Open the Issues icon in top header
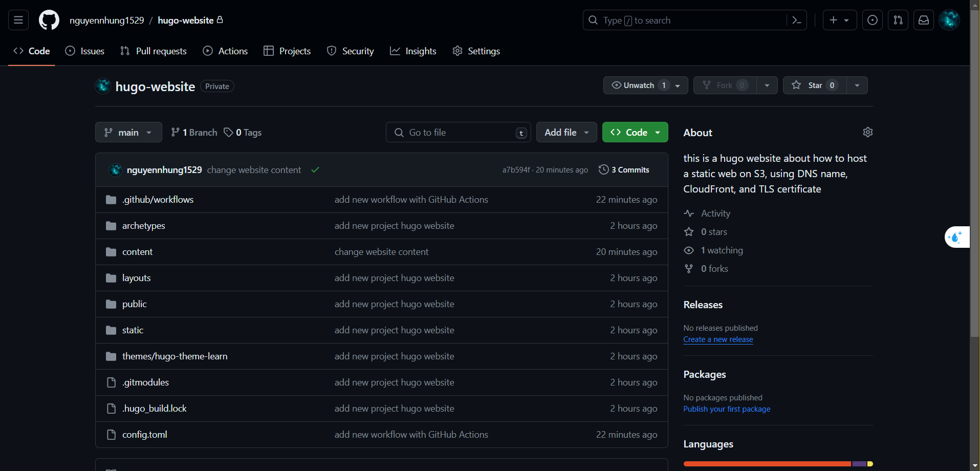Screen dimensions: 980x471 pos(873,20)
